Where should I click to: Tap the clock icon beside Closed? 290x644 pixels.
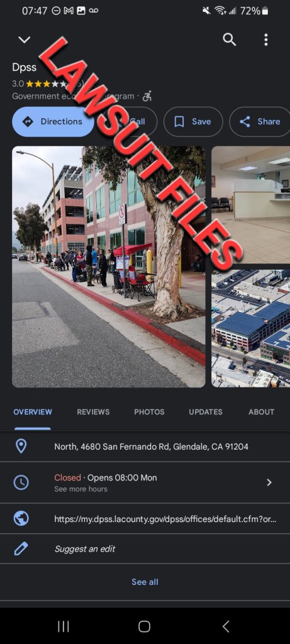point(21,482)
